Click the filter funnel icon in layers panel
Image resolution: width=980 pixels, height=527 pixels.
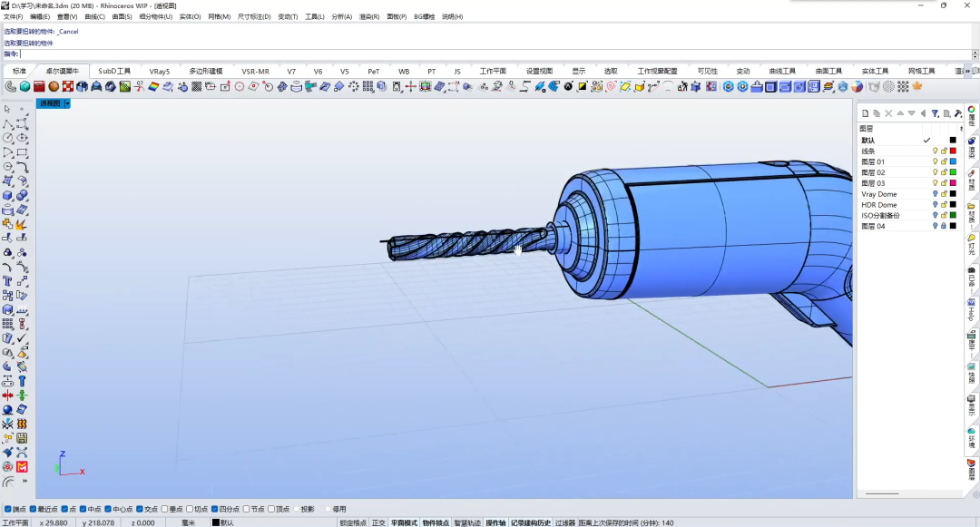(935, 113)
